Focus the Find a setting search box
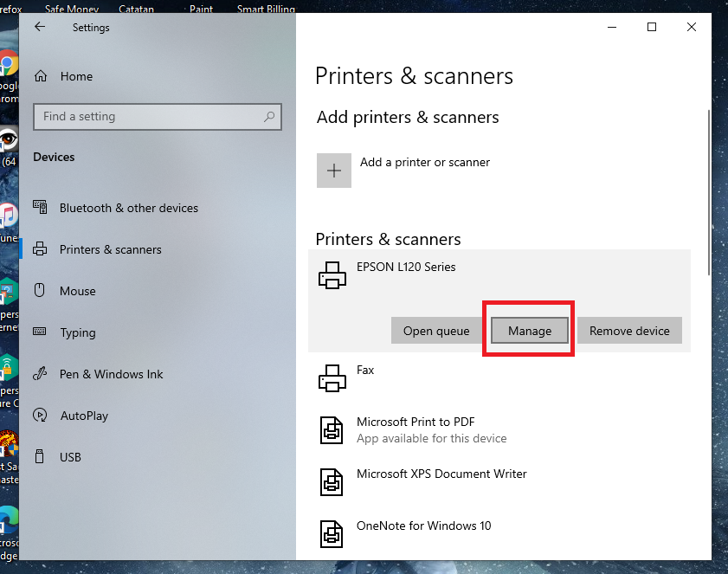 pyautogui.click(x=147, y=117)
